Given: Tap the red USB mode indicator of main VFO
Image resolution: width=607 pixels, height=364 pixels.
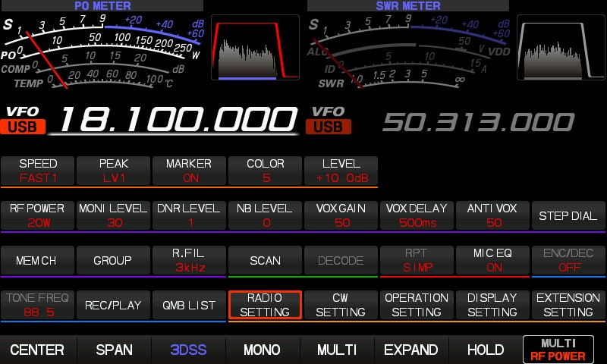Looking at the screenshot, I should click(24, 127).
